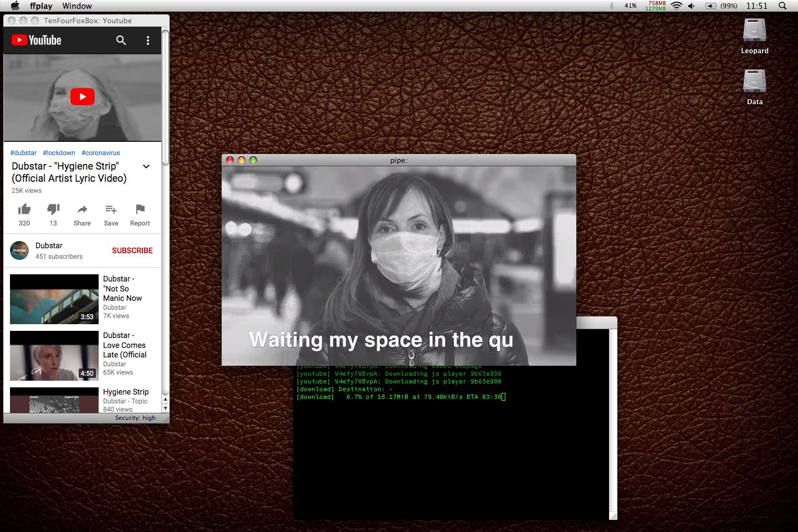
Task: Zoom the pipe: ffplay window
Action: (x=253, y=160)
